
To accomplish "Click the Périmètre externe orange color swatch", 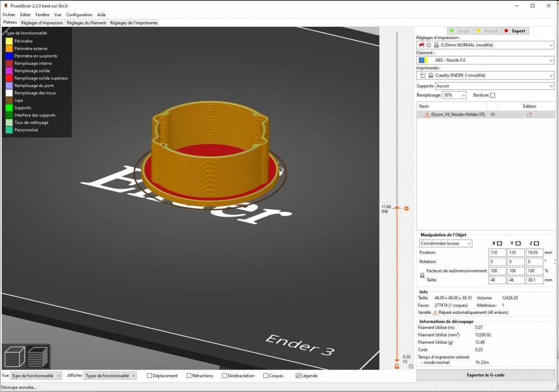I will [9, 49].
